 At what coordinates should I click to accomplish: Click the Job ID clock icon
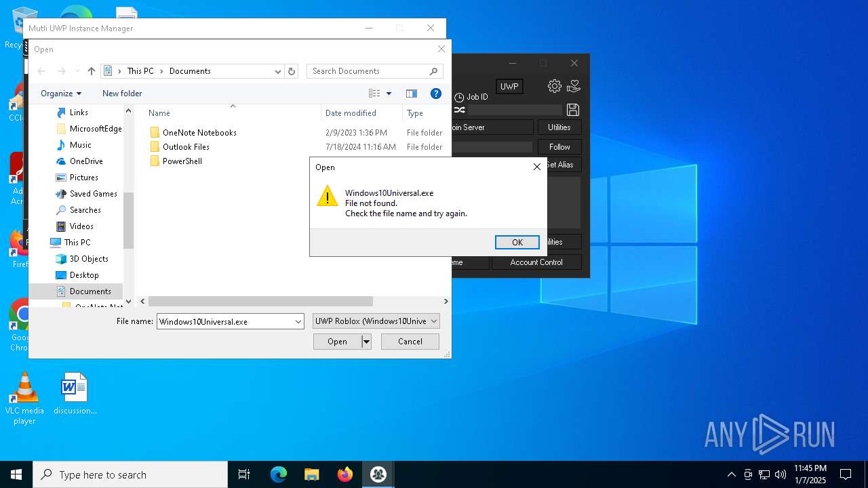(459, 98)
